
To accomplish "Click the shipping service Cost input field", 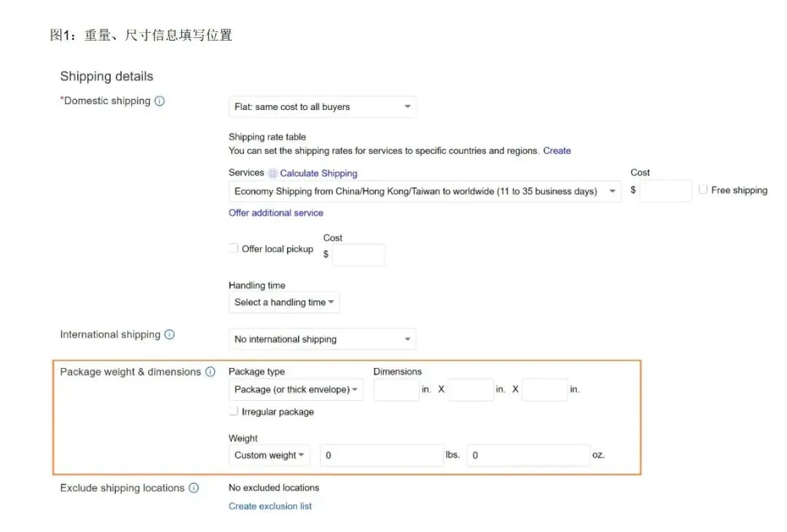I will click(x=665, y=191).
